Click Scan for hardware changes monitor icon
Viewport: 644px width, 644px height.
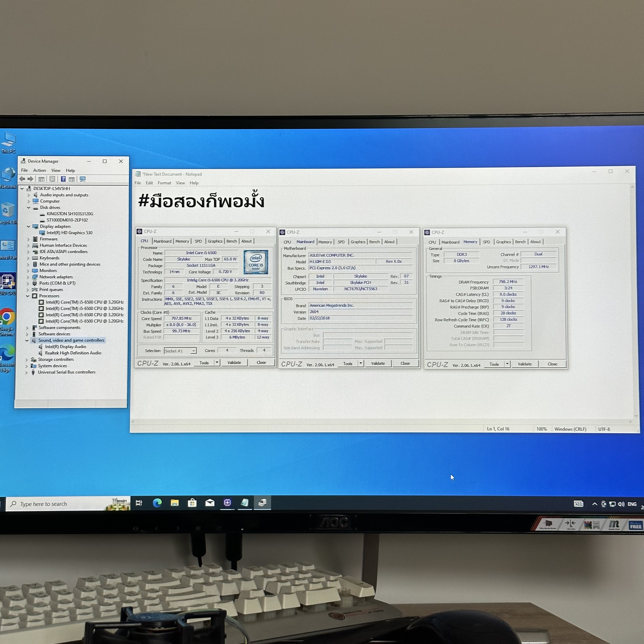[x=83, y=179]
